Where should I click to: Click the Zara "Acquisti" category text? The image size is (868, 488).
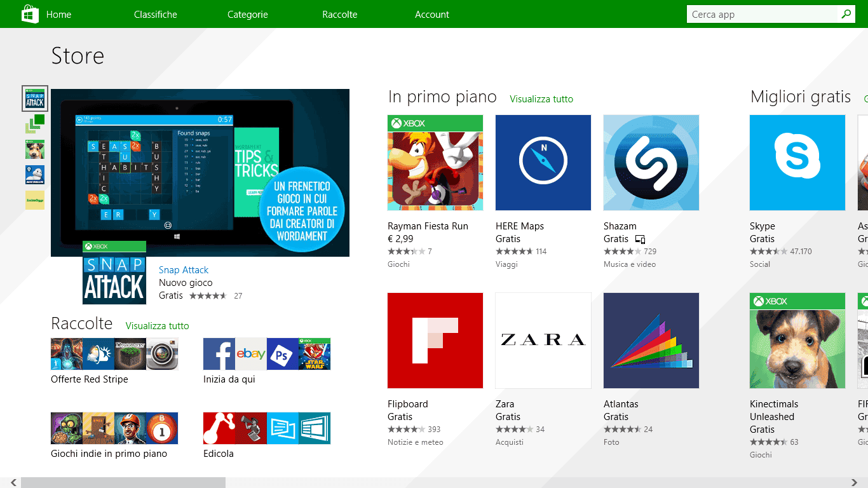click(510, 442)
